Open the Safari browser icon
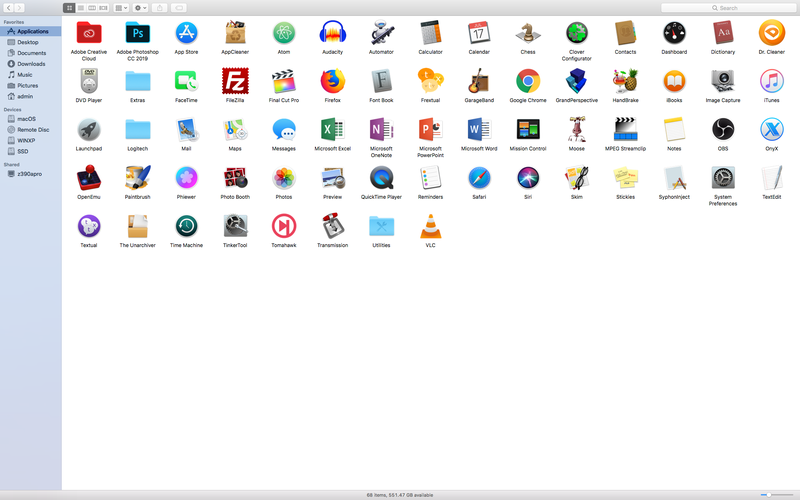The width and height of the screenshot is (800, 500). click(479, 178)
